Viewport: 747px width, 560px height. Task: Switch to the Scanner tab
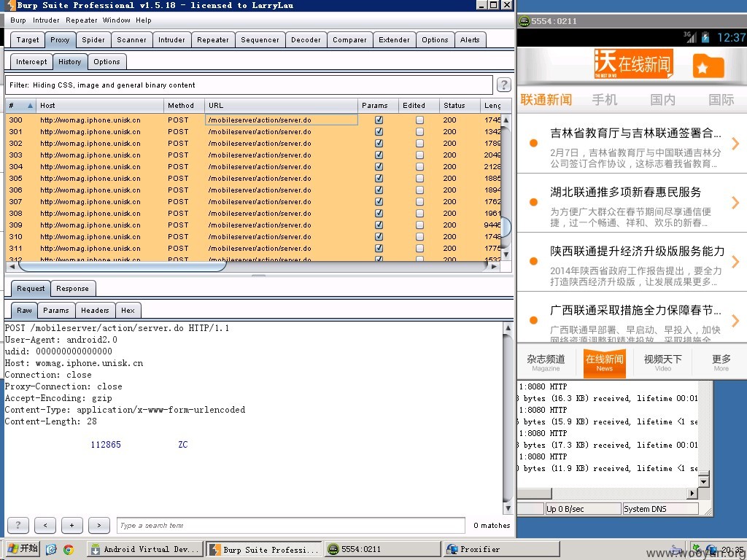(131, 40)
